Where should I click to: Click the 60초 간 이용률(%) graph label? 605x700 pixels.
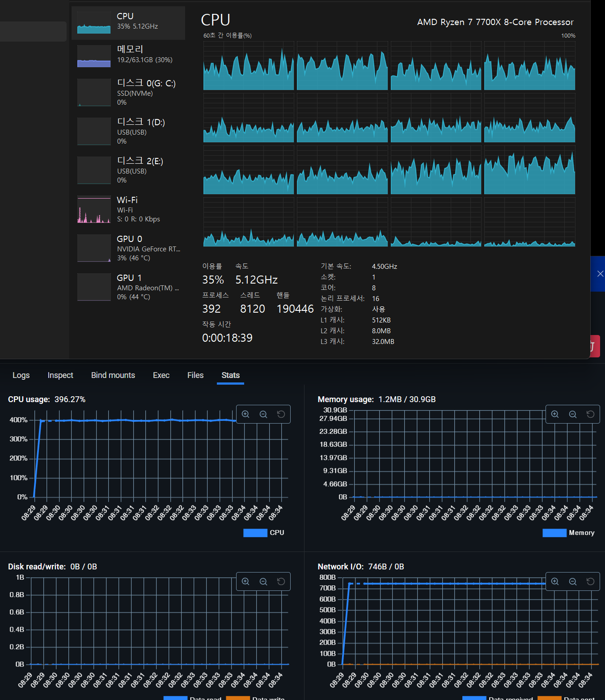coord(228,35)
